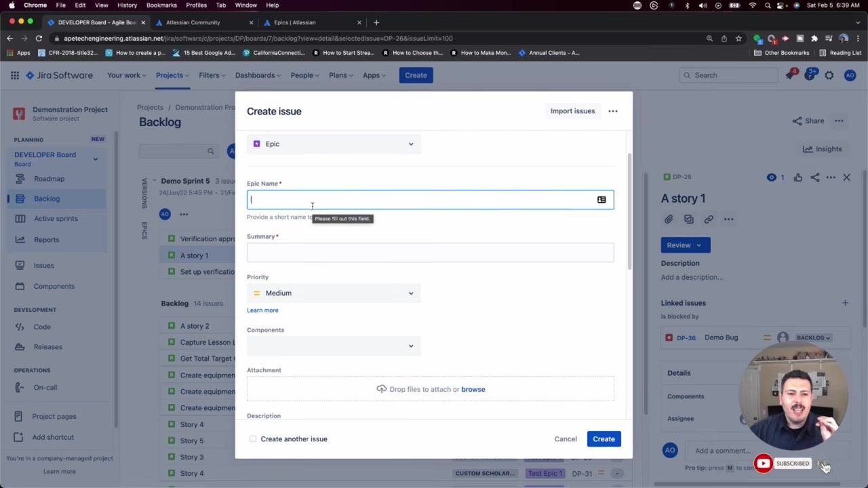Click the watch eye icon on DP-26
868x488 pixels.
coord(771,178)
